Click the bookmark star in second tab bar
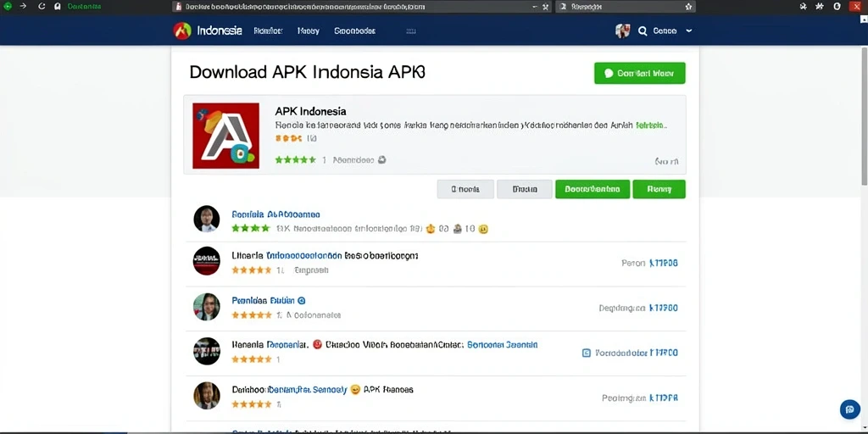Image resolution: width=868 pixels, height=434 pixels. tap(688, 7)
